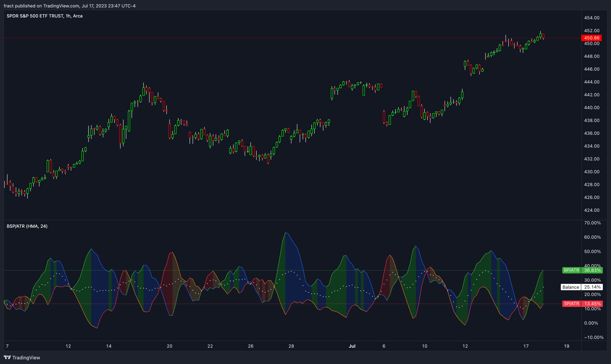Viewport: 611px width, 364px height.
Task: Click date 14 on the time axis
Action: pos(109,346)
